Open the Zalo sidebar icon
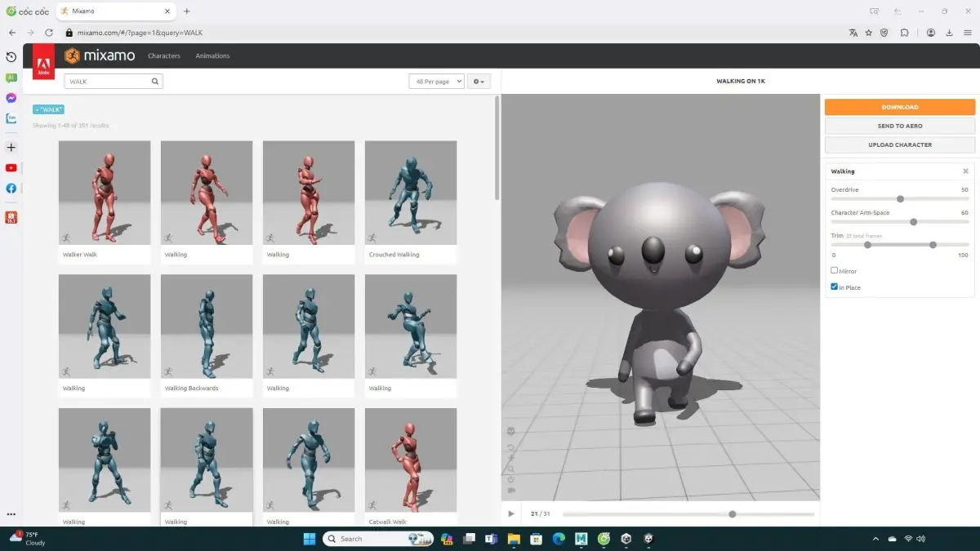Viewport: 980px width, 551px height. coord(11,118)
